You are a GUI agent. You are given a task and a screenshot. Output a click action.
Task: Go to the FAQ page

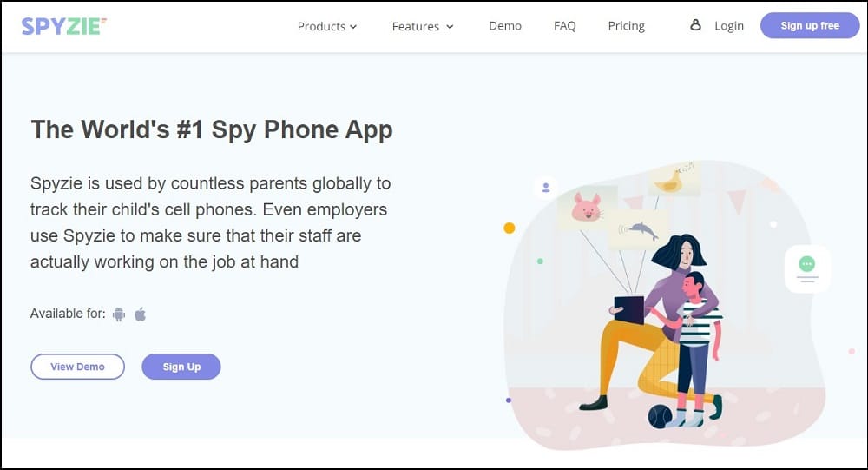point(565,25)
